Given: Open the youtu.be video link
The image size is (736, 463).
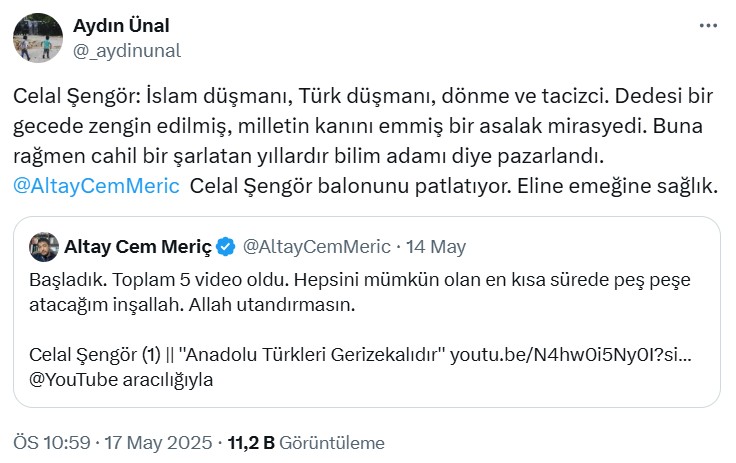Looking at the screenshot, I should click(x=584, y=355).
